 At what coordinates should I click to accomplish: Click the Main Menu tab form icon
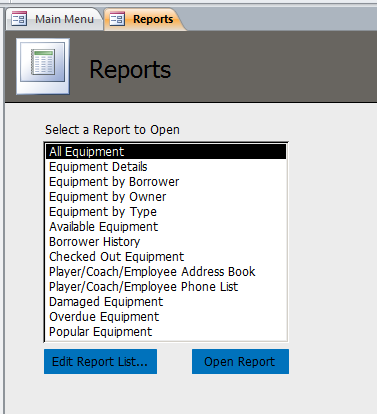19,19
